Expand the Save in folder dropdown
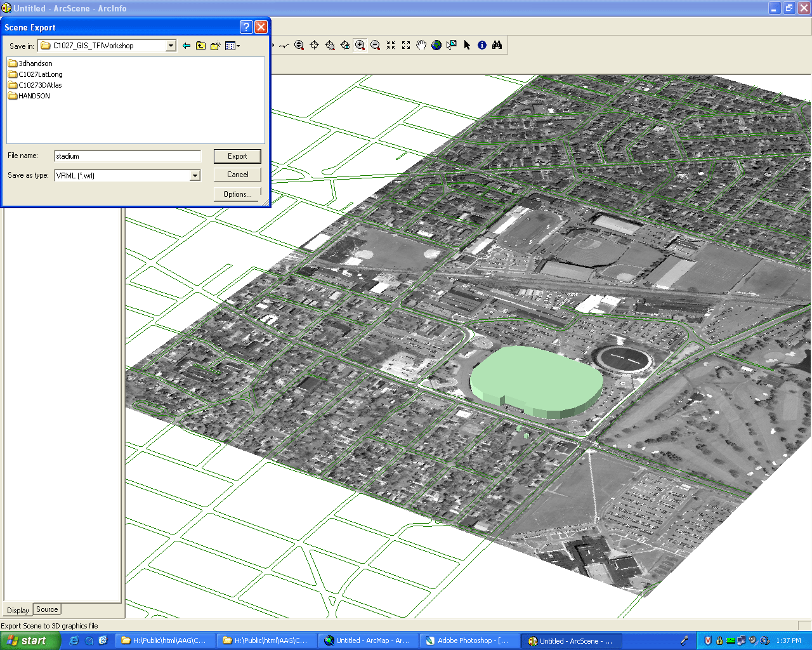The image size is (812, 650). click(171, 46)
